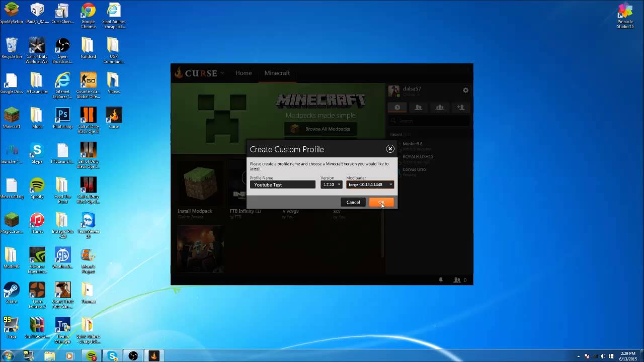
Task: Open the Counter-Strike Global Offensive shortcut
Action: pyautogui.click(x=88, y=85)
